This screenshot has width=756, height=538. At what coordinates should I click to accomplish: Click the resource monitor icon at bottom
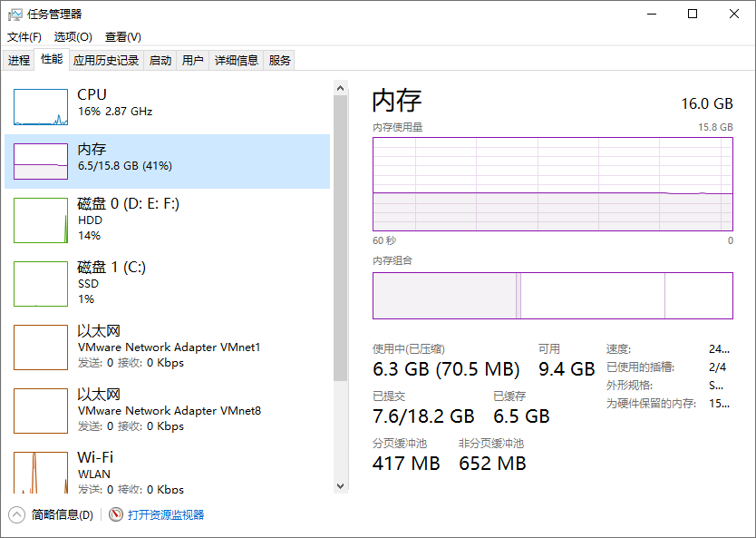pos(116,514)
